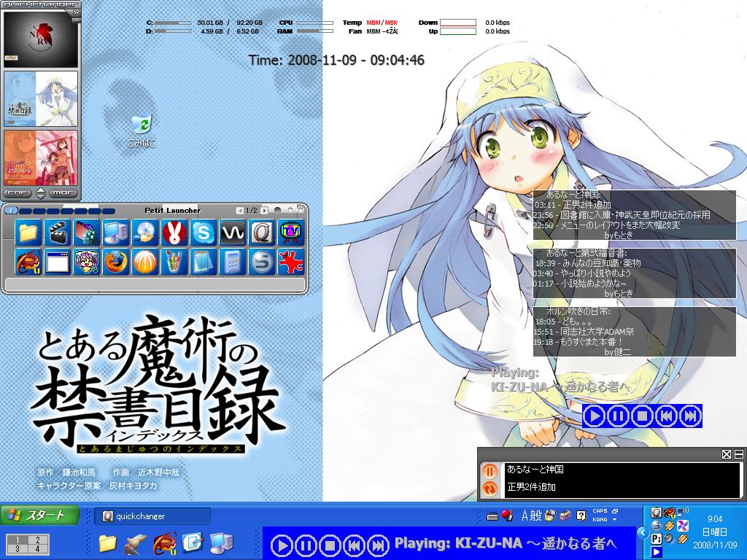Play track in the desktop player widget

[x=594, y=416]
